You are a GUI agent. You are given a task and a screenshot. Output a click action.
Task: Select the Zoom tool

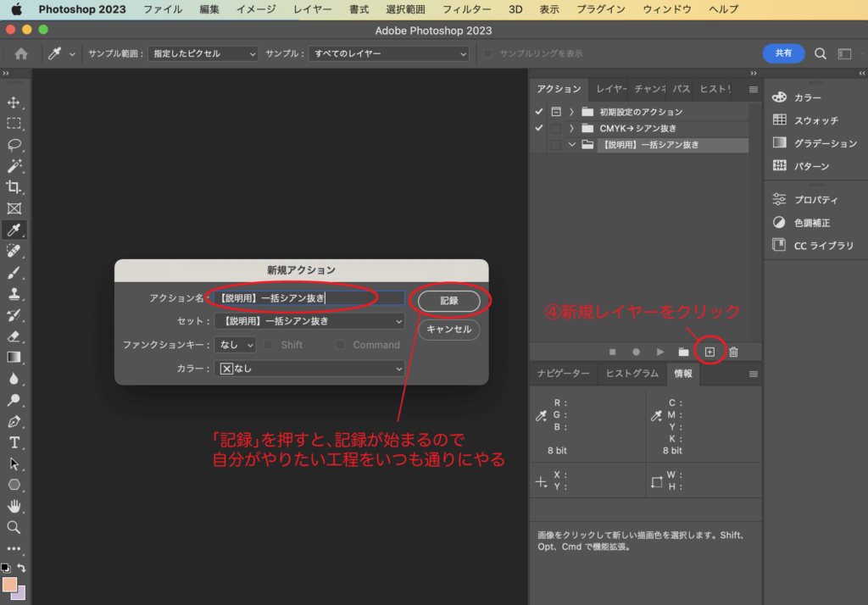14,527
